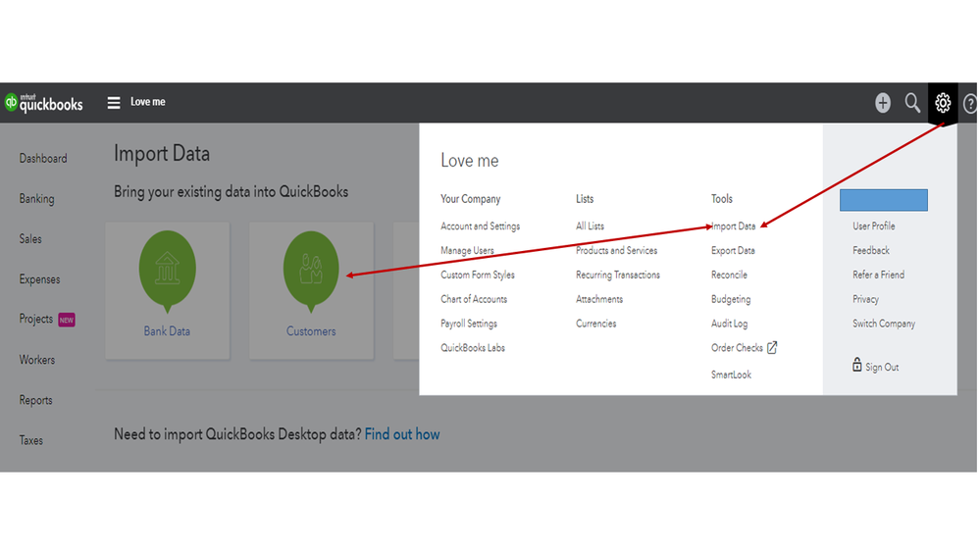Select Export Data under Tools
The image size is (980, 551).
tap(733, 251)
